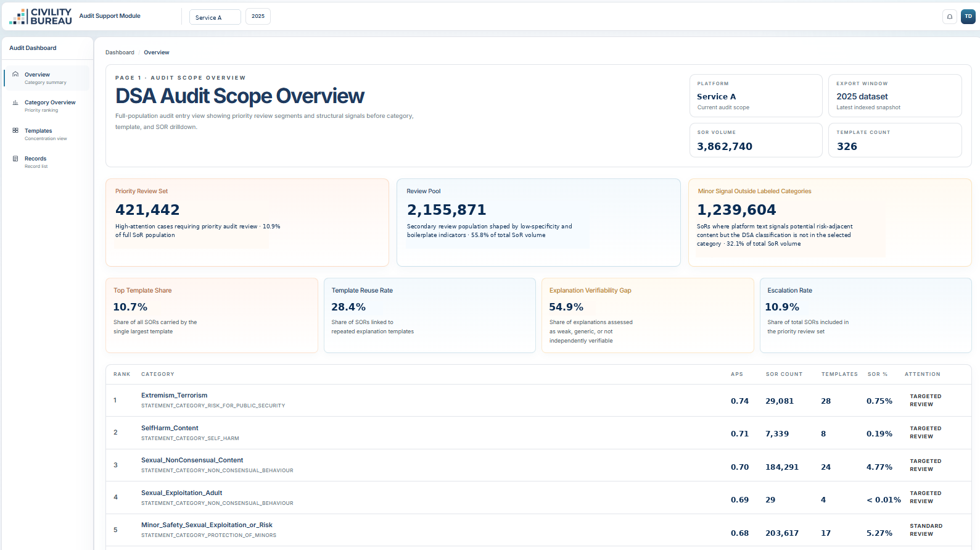Click the Templates grid icon in sidebar

tap(15, 130)
